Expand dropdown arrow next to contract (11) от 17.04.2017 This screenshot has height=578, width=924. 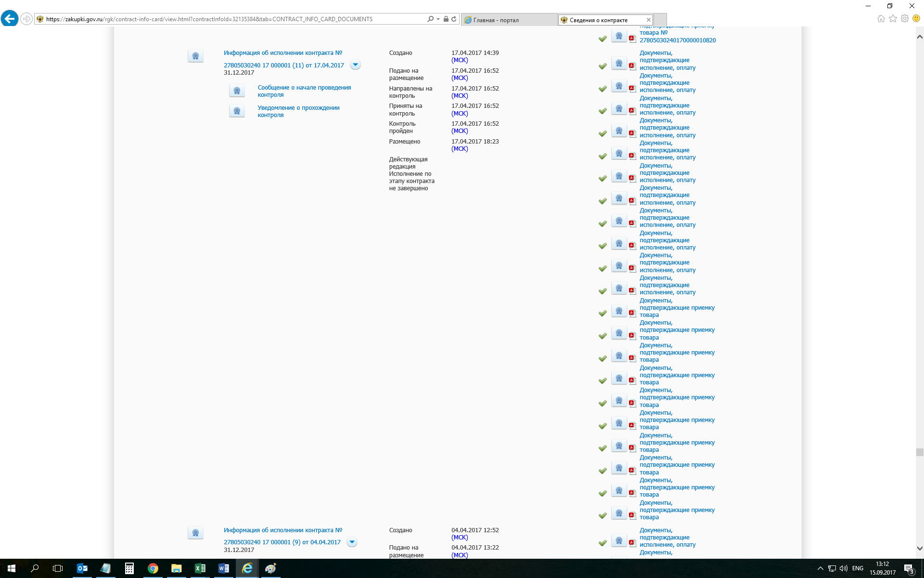[355, 65]
